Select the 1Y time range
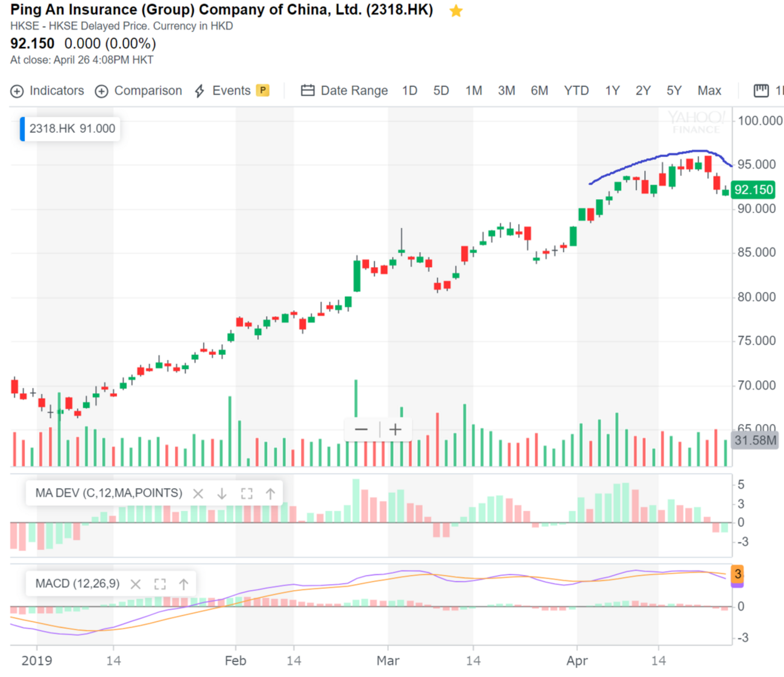The height and width of the screenshot is (677, 784). (x=612, y=91)
